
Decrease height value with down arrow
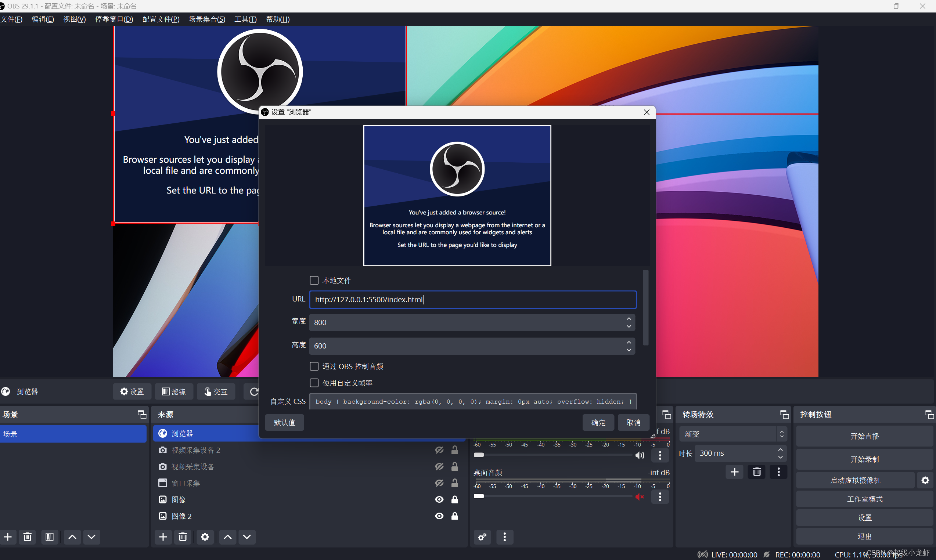pos(629,350)
